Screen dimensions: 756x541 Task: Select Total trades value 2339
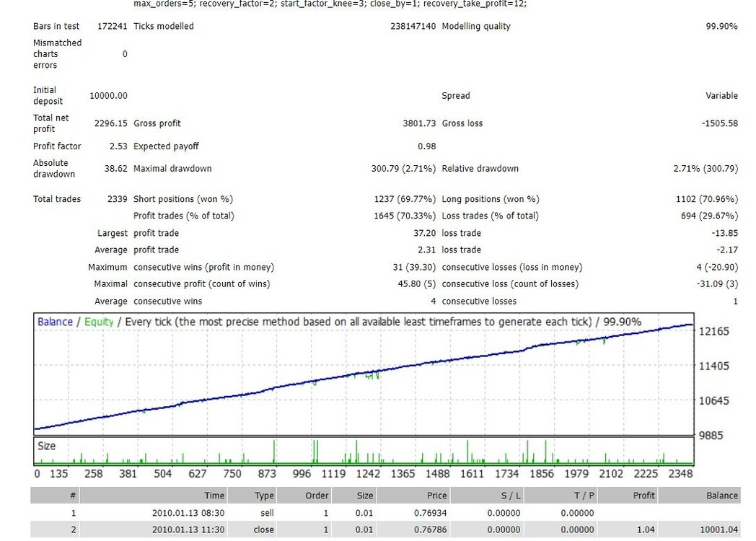[117, 198]
